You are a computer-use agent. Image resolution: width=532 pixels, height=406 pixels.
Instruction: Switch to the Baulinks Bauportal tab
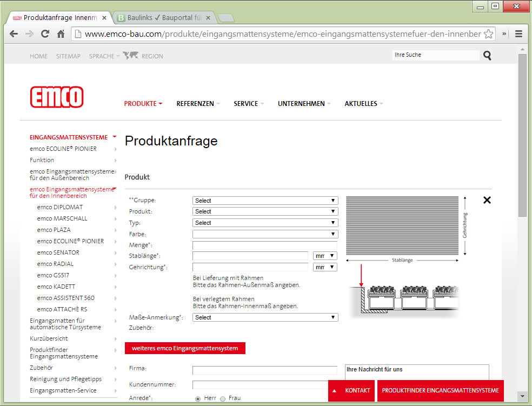pos(164,18)
